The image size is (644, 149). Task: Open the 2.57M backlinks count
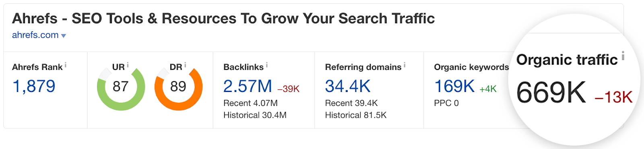click(x=248, y=86)
